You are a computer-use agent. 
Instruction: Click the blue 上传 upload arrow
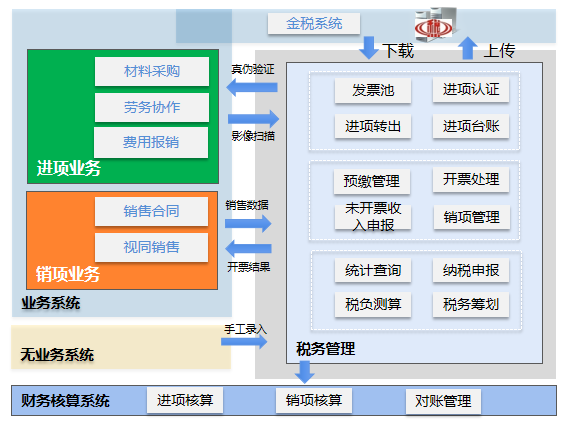coord(468,48)
